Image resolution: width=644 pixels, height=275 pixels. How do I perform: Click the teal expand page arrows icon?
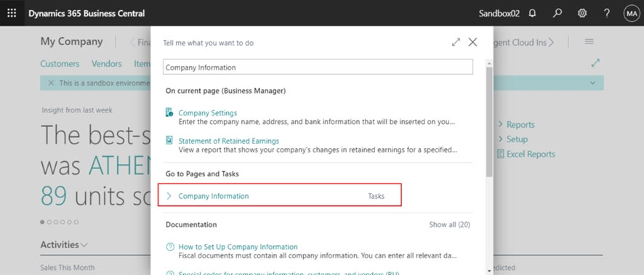595,63
